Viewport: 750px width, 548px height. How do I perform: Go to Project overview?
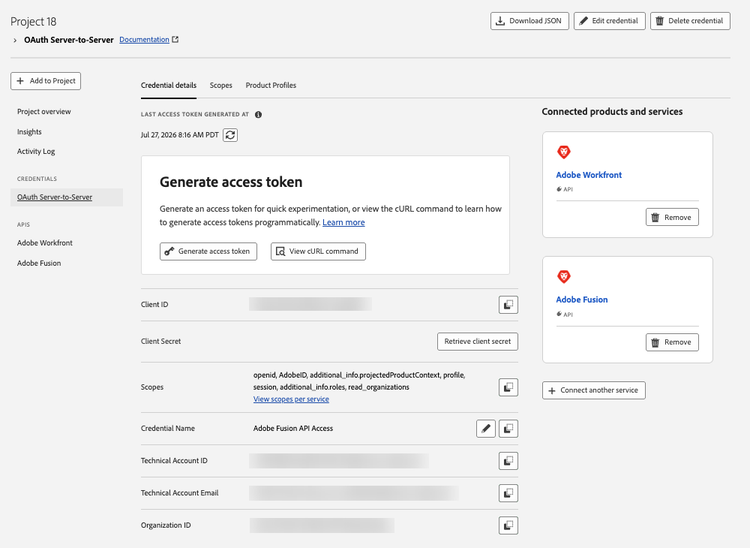click(44, 111)
